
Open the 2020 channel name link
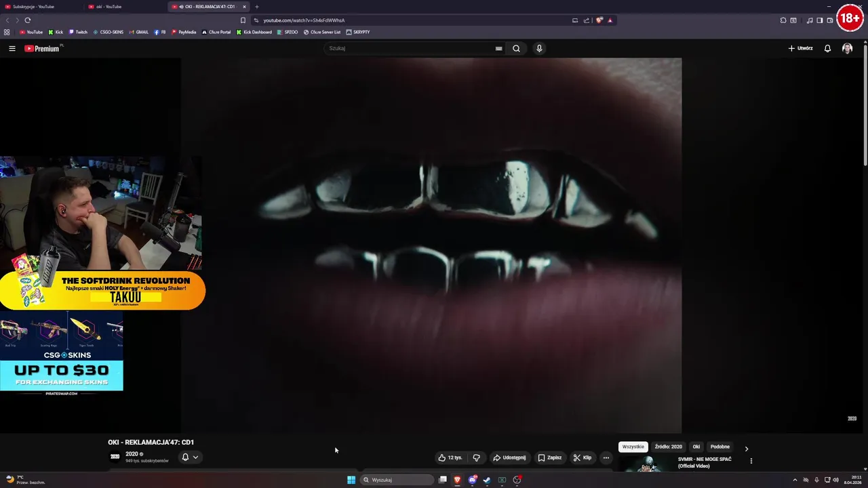(x=132, y=453)
